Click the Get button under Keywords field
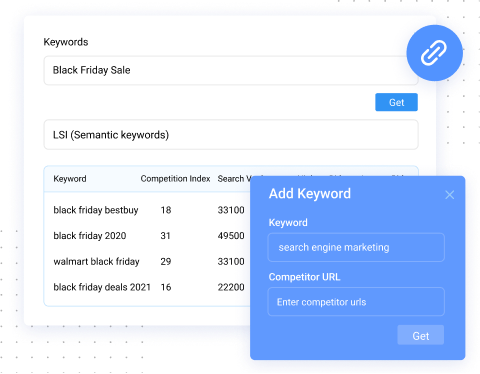480x374 pixels. pos(396,102)
